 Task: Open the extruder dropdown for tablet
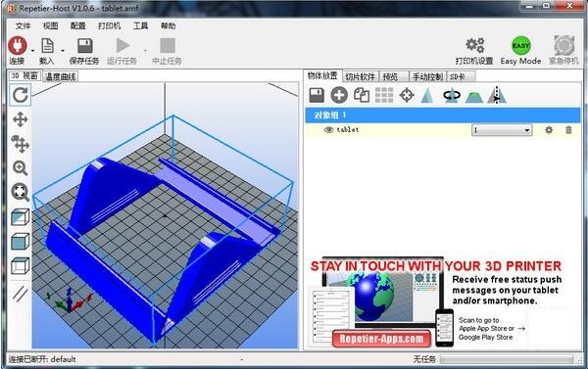click(x=502, y=130)
